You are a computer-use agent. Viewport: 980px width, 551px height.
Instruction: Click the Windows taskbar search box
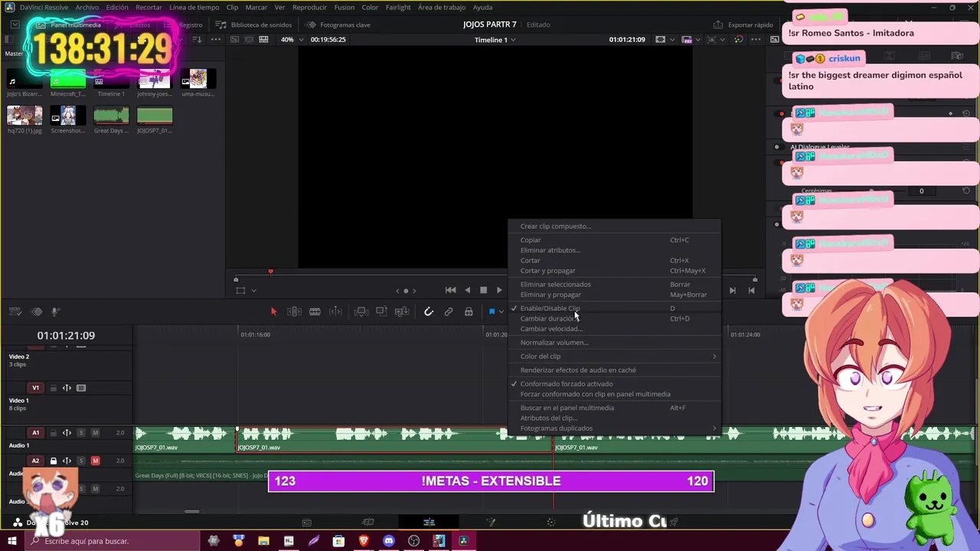112,541
